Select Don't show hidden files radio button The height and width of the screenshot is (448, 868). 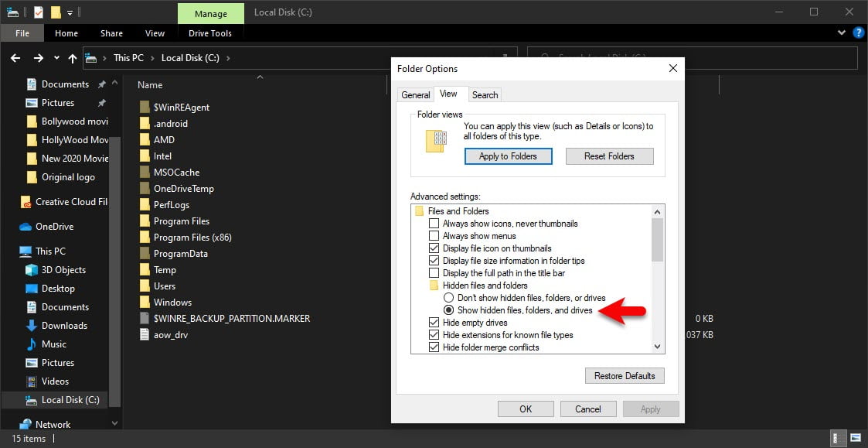click(449, 298)
